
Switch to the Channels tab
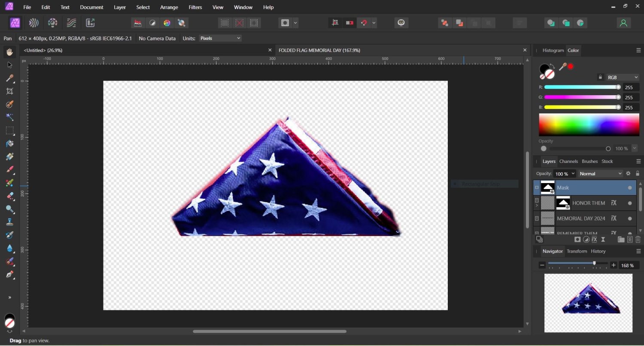pyautogui.click(x=568, y=161)
